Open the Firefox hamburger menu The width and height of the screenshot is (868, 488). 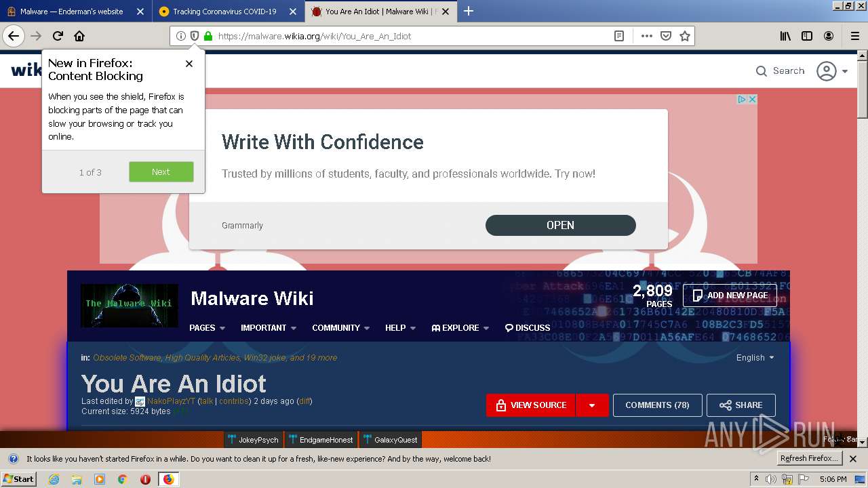click(854, 36)
